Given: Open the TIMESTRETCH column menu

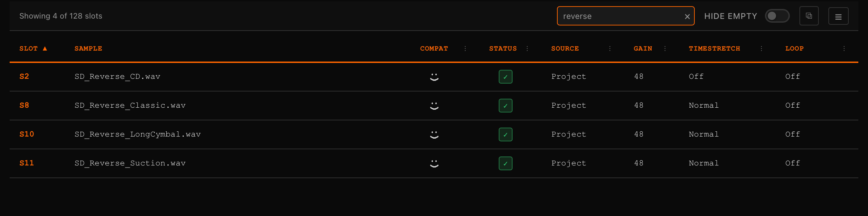Looking at the screenshot, I should pos(762,48).
